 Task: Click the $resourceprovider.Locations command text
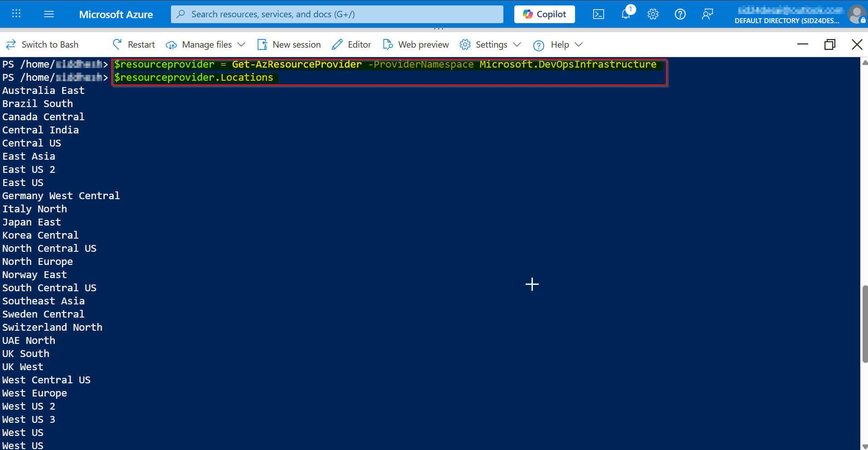coord(194,78)
